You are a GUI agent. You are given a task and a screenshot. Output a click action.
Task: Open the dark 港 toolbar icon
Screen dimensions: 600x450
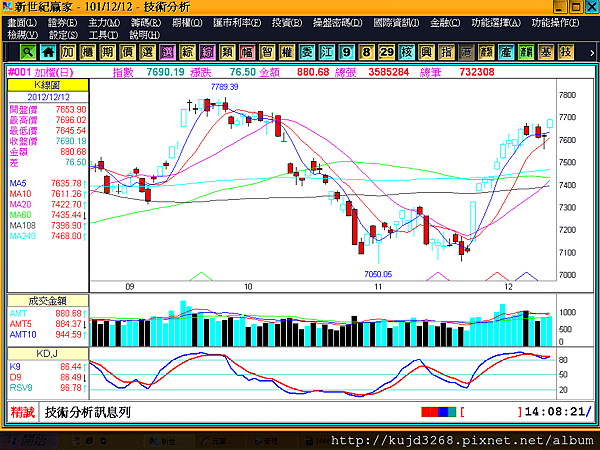coord(466,52)
